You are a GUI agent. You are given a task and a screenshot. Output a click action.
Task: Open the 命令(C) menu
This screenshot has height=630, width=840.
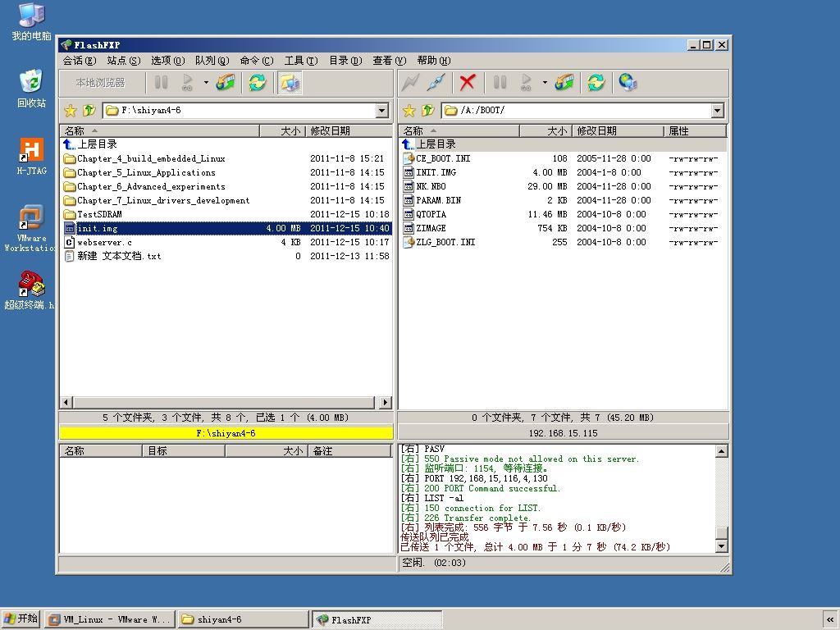tap(257, 61)
